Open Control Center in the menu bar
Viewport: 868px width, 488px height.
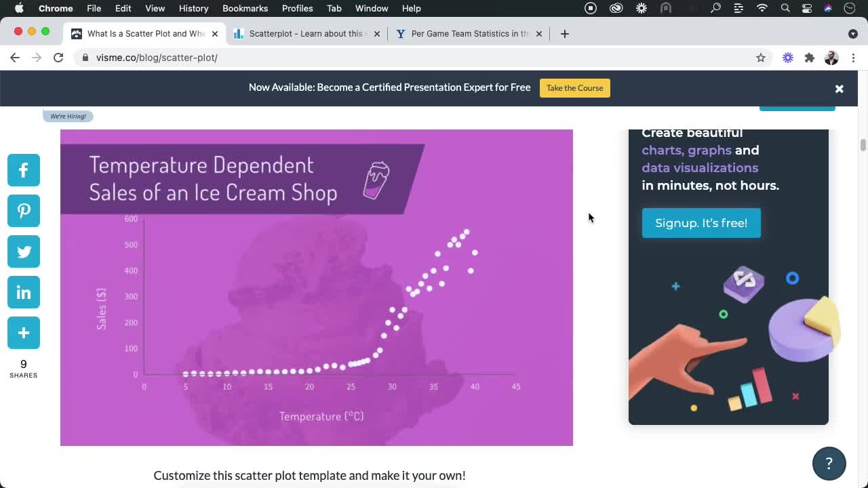807,8
